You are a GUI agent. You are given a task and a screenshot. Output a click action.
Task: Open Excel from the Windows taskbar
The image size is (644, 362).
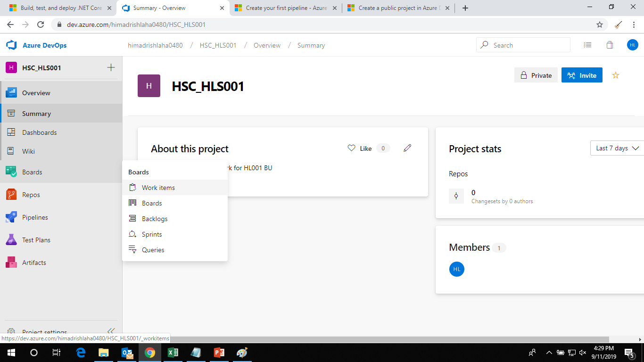click(173, 353)
